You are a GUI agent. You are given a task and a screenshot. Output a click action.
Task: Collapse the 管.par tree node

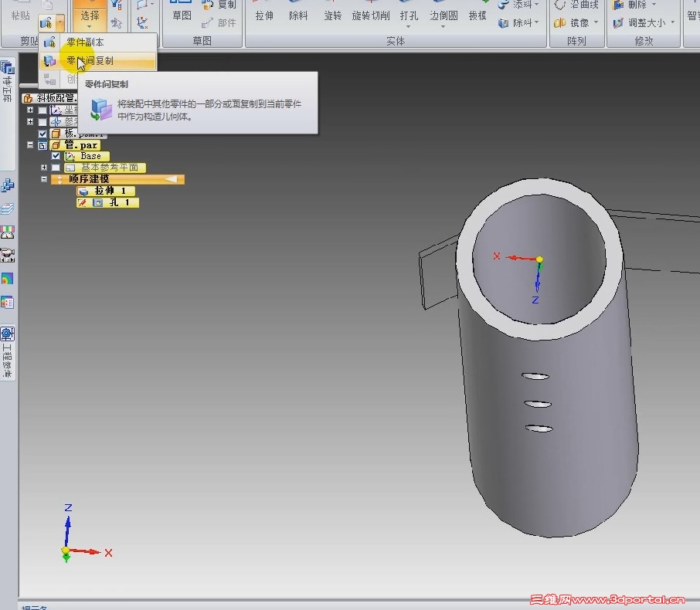click(30, 145)
